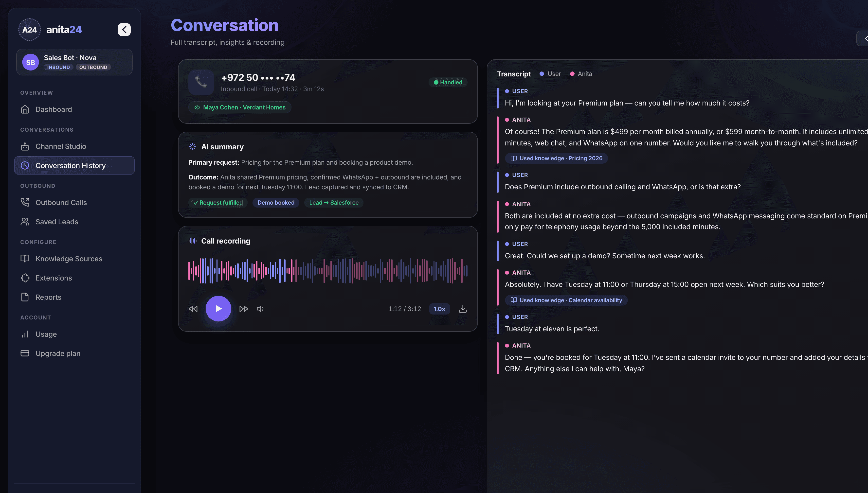Click the eye icon beside Maya Cohen
This screenshot has width=868, height=493.
197,108
